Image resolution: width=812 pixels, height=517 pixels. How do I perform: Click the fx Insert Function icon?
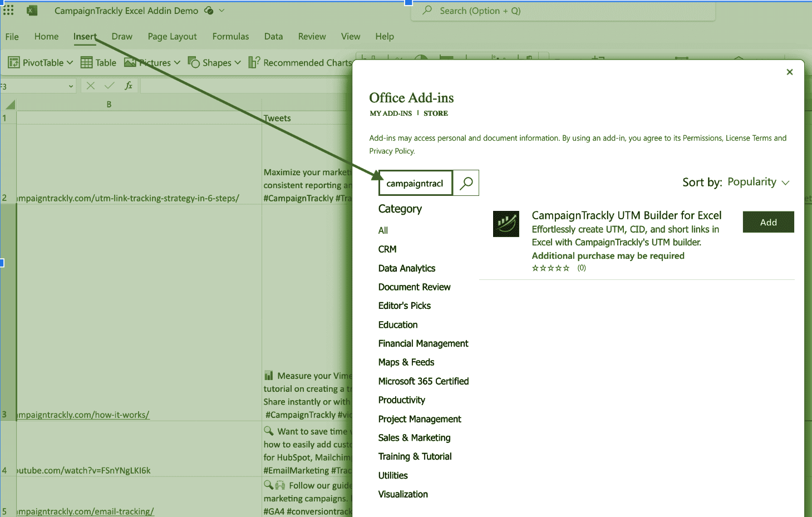pyautogui.click(x=129, y=85)
